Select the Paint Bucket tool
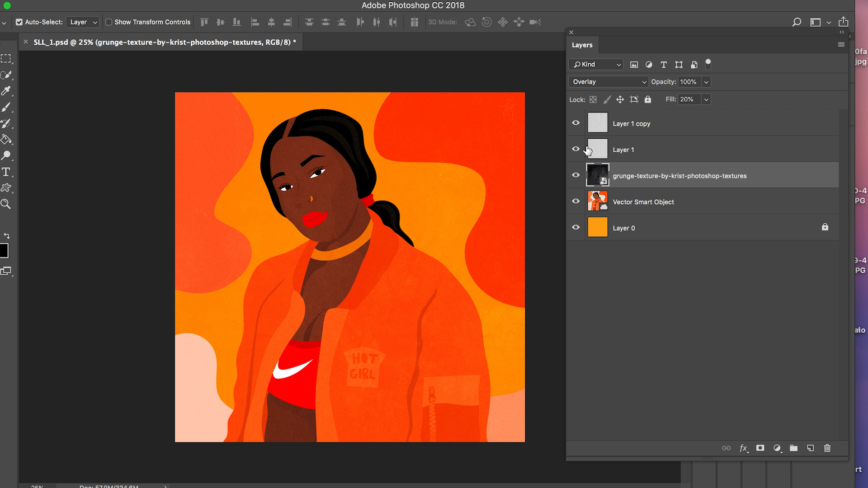Viewport: 868px width, 488px height. (x=7, y=139)
